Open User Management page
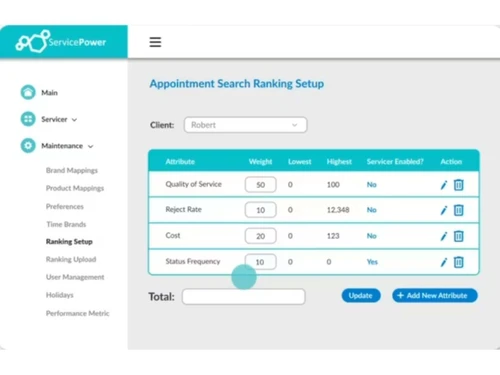 [75, 277]
